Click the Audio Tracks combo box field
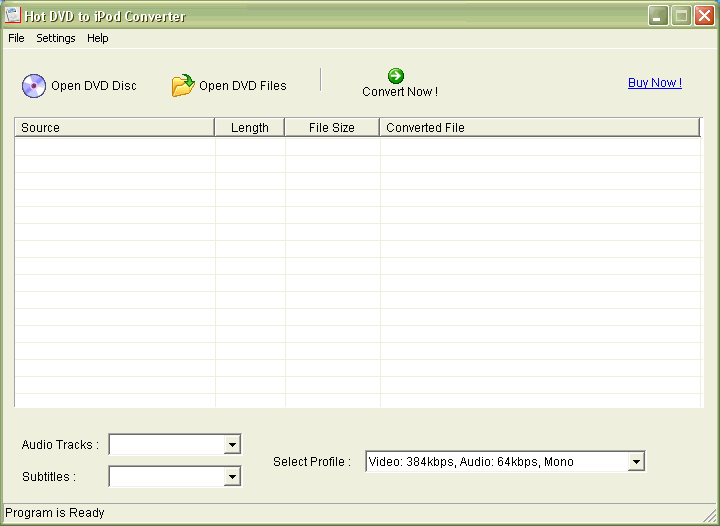 pyautogui.click(x=175, y=444)
